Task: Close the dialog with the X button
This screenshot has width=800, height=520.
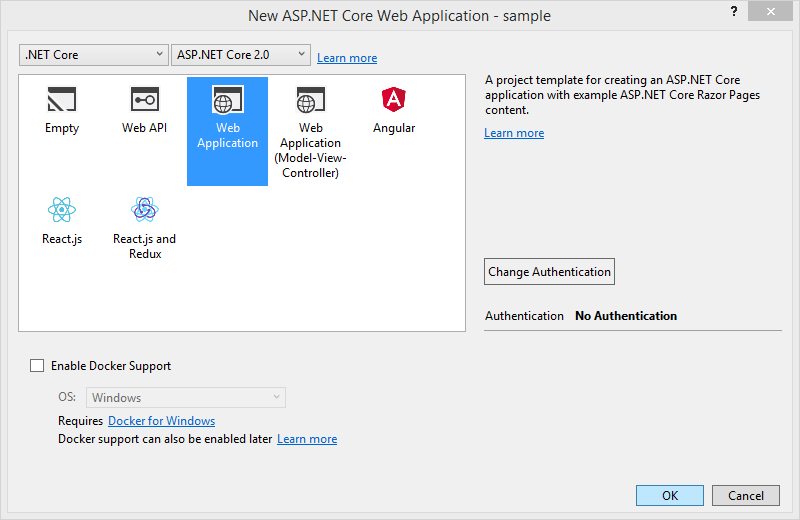Action: pos(776,10)
